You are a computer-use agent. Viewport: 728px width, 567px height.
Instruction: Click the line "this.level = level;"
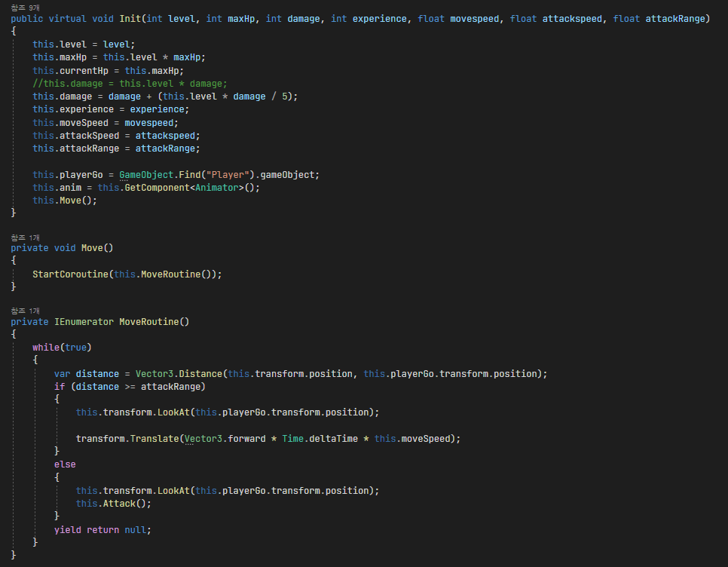point(84,44)
